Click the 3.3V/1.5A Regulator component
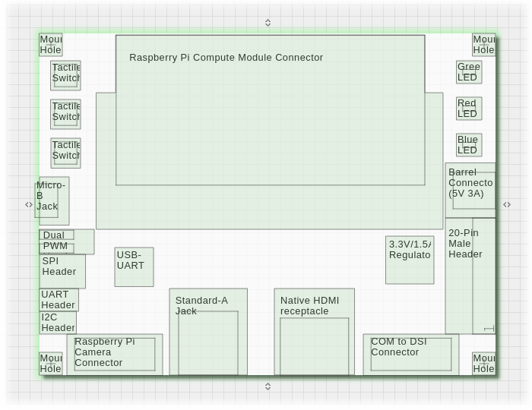This screenshot has height=410, width=532. (410, 260)
